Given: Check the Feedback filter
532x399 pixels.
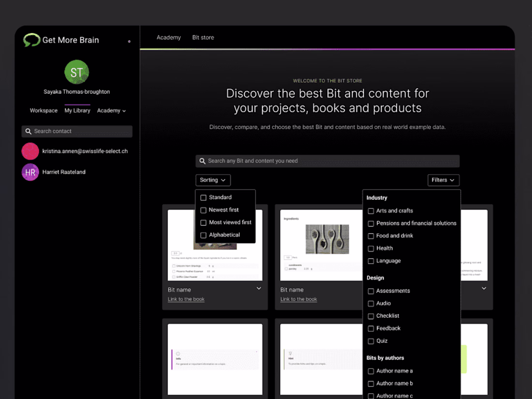Looking at the screenshot, I should click(371, 328).
